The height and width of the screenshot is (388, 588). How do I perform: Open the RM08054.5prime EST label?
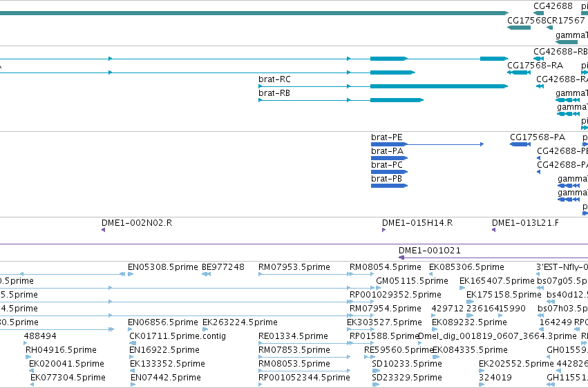(385, 267)
